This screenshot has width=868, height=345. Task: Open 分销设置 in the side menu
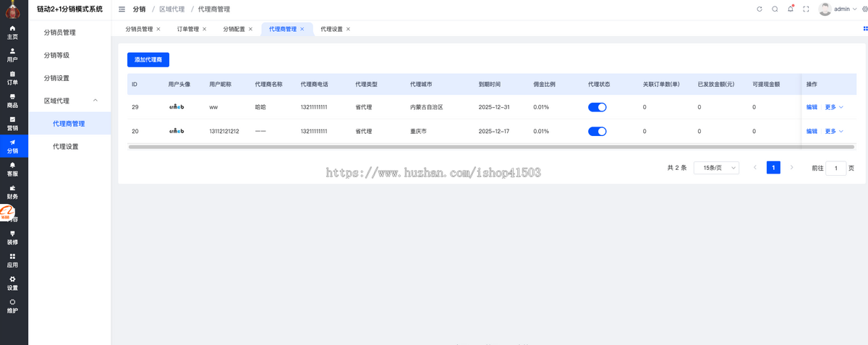70,78
